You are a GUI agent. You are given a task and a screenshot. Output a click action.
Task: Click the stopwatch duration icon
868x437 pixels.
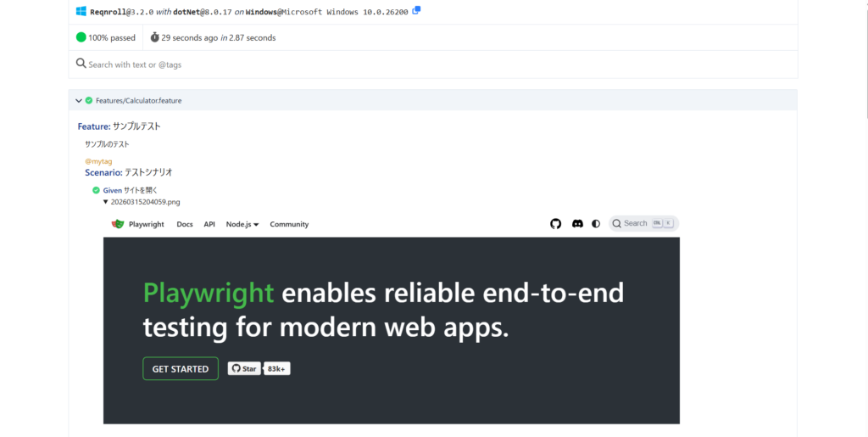point(154,37)
